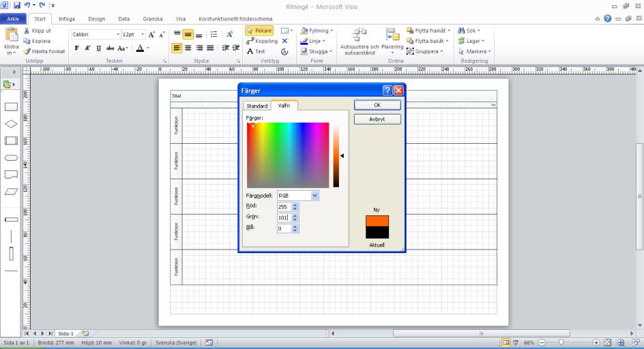Viewport: 644px width, 349px height.
Task: Click Flytta bakåt button
Action: pos(428,41)
